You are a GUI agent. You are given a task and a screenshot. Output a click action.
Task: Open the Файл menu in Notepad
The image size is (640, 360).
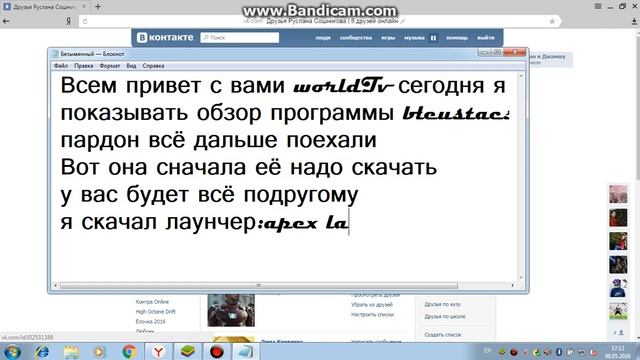tap(61, 66)
